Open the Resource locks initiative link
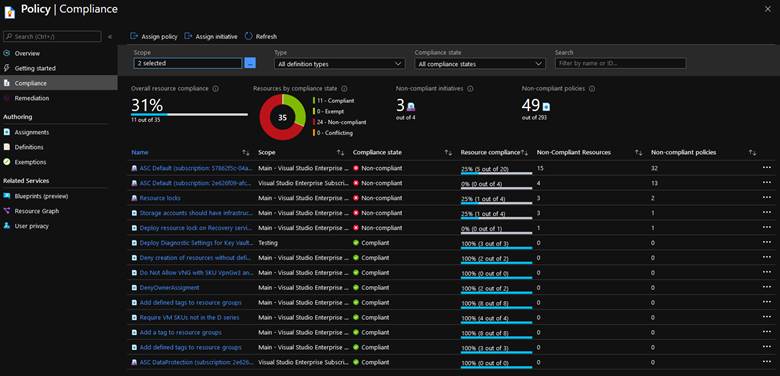The image size is (780, 376). click(x=160, y=198)
